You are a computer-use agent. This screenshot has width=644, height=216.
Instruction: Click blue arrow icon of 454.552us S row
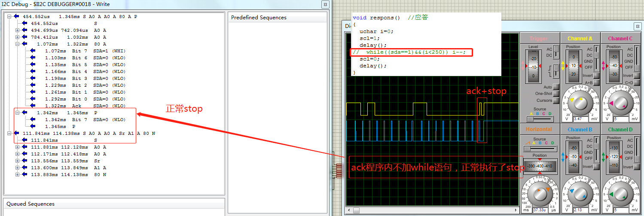coord(24,23)
